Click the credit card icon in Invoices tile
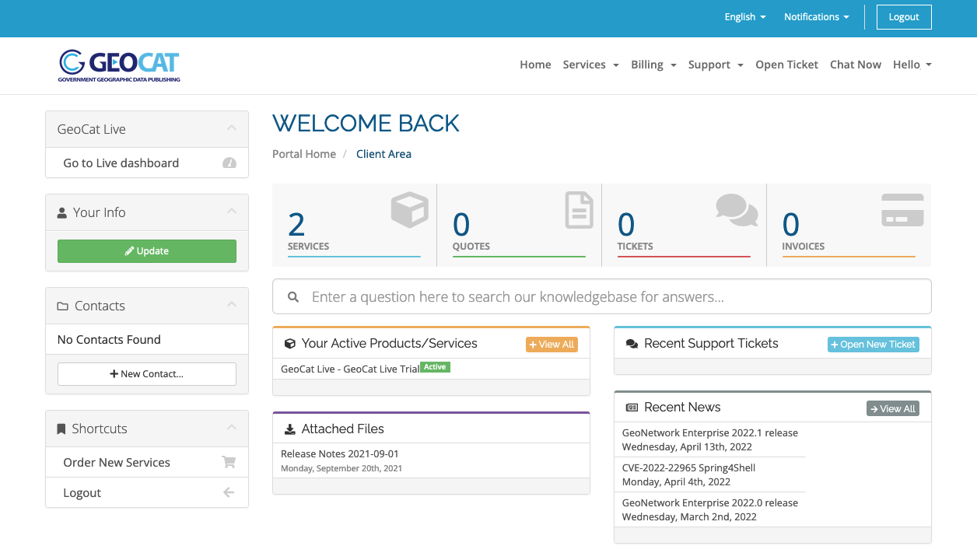The width and height of the screenshot is (977, 560). click(902, 210)
